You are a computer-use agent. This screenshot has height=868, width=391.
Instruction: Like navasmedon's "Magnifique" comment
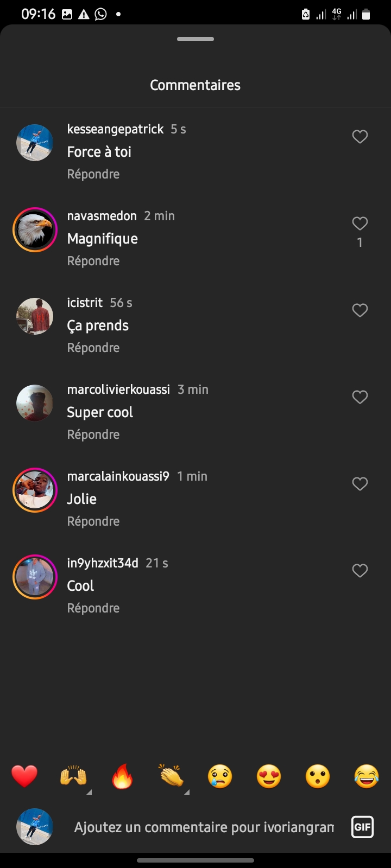pyautogui.click(x=360, y=224)
